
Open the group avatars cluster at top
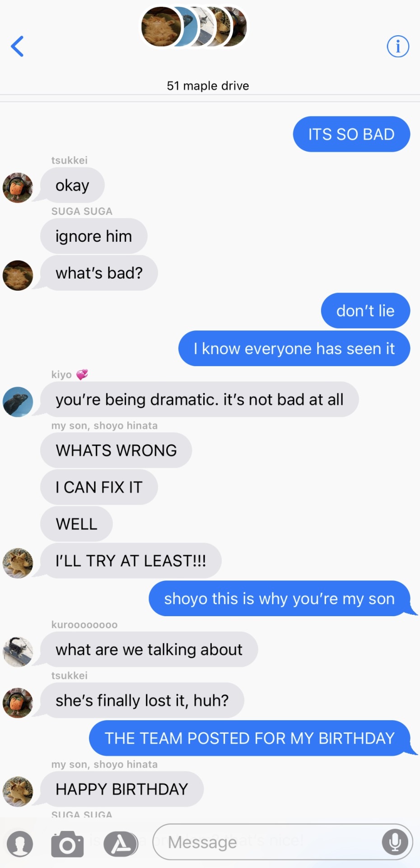coord(194,27)
